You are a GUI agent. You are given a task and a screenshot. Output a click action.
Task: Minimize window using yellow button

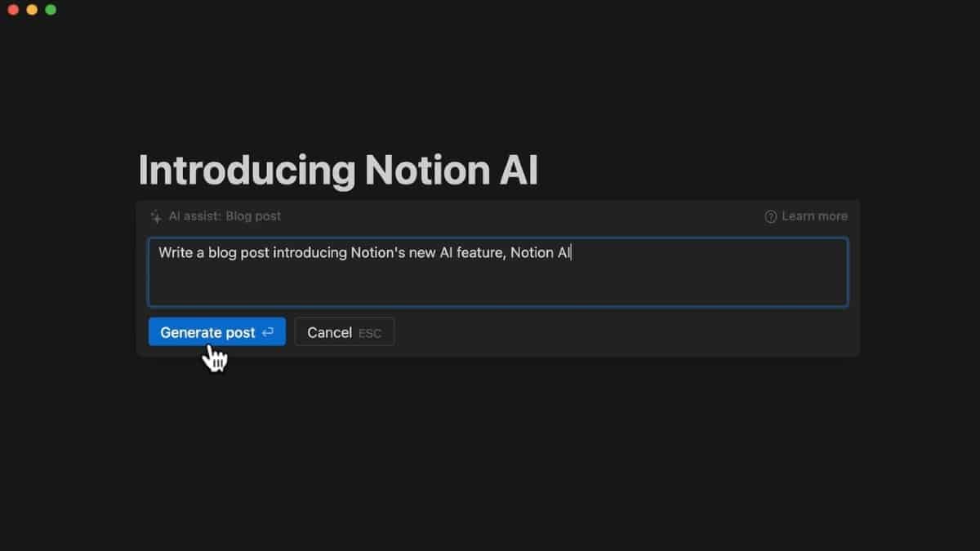(x=32, y=10)
